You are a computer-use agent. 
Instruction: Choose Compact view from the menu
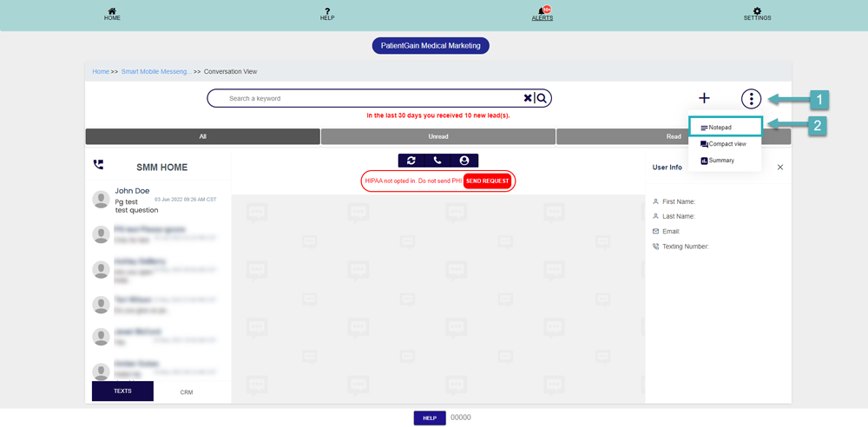727,144
